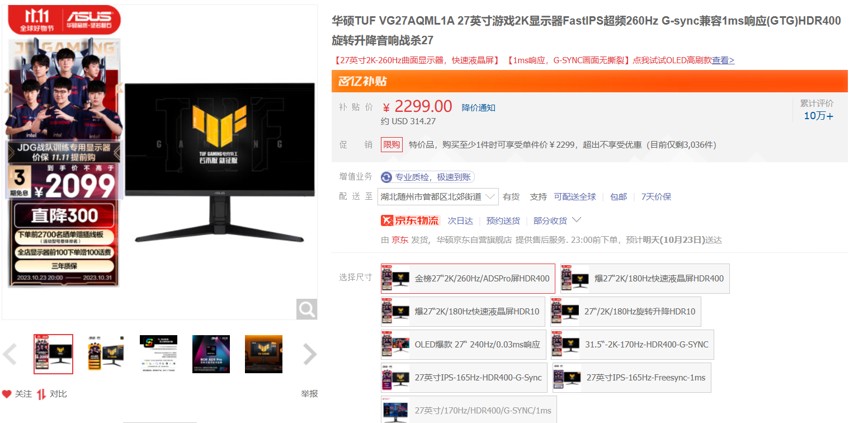Select first thumbnail with red border

(53, 354)
